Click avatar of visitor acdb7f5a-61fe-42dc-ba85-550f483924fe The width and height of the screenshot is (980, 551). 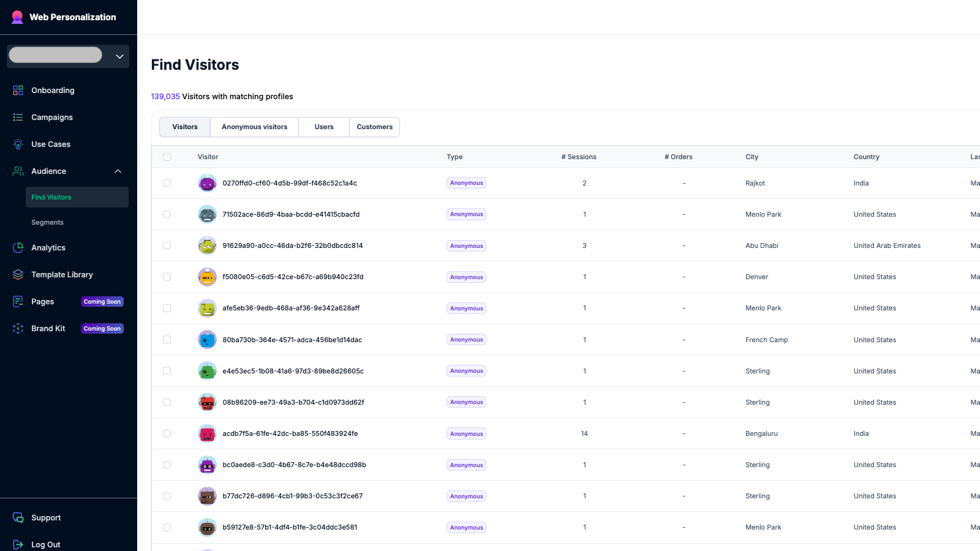coord(208,433)
